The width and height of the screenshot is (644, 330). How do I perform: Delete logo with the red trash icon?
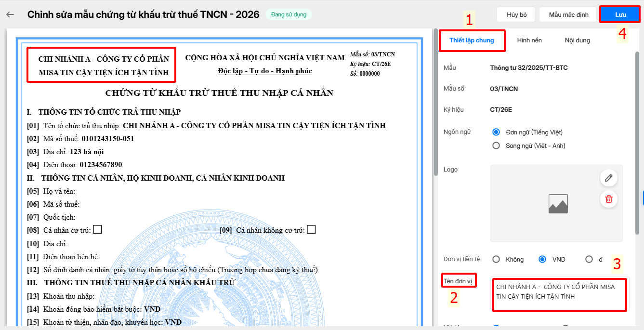point(609,199)
